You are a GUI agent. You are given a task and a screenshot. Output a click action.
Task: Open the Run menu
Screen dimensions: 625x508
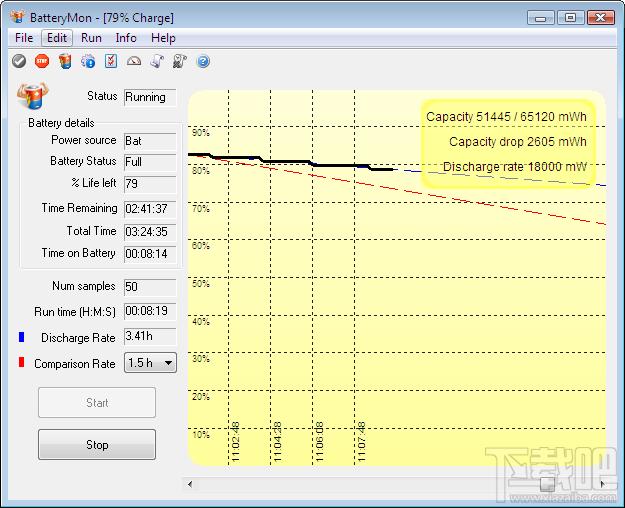point(91,38)
